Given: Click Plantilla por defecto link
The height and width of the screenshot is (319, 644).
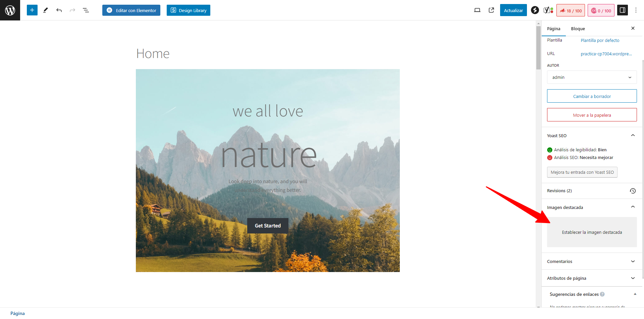Looking at the screenshot, I should pos(600,40).
